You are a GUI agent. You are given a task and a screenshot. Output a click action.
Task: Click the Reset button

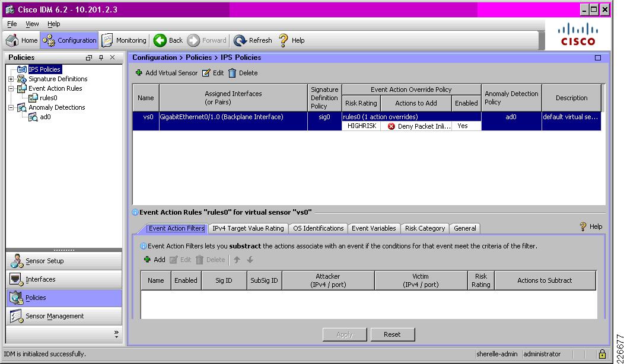pos(393,334)
